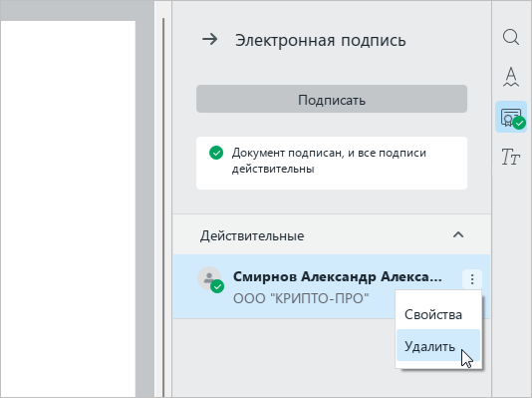Click the Подписать button

point(332,99)
